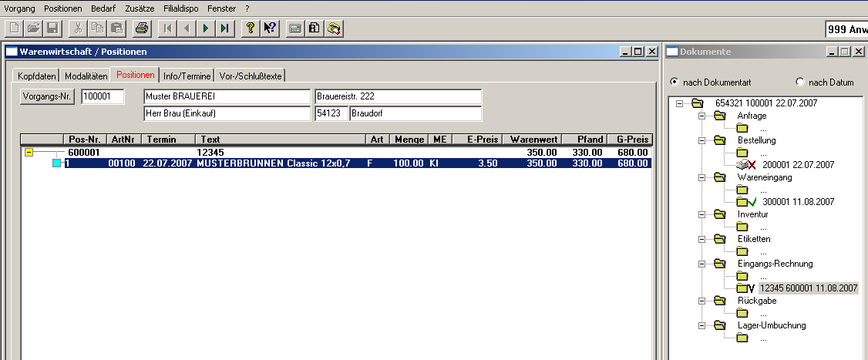
Task: Switch to the Kopfdaten tab
Action: click(x=37, y=76)
